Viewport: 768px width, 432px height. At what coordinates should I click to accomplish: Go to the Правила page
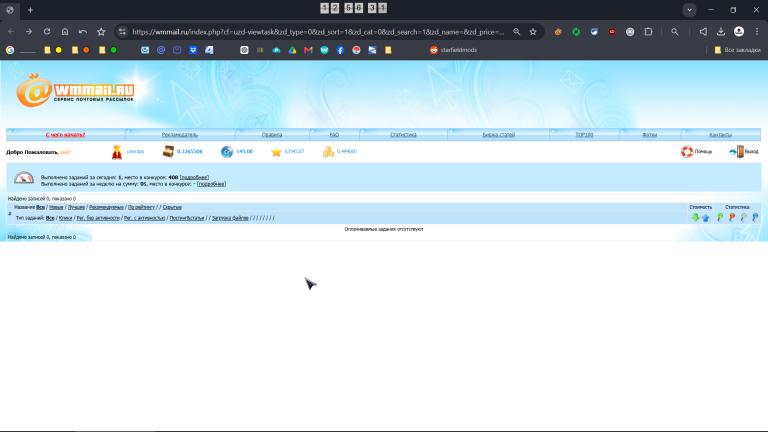pyautogui.click(x=272, y=135)
